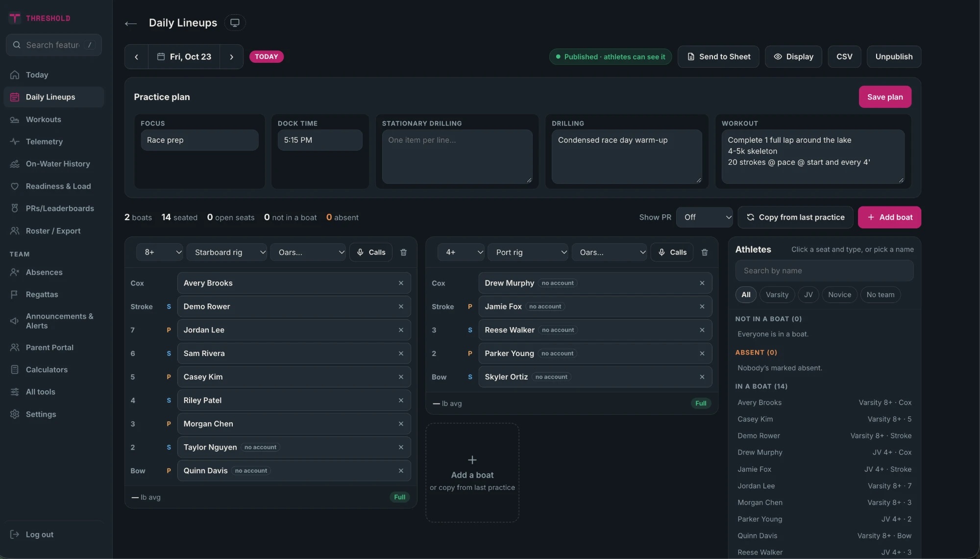Click Search by name athlete field
This screenshot has height=559, width=980.
[x=824, y=271]
